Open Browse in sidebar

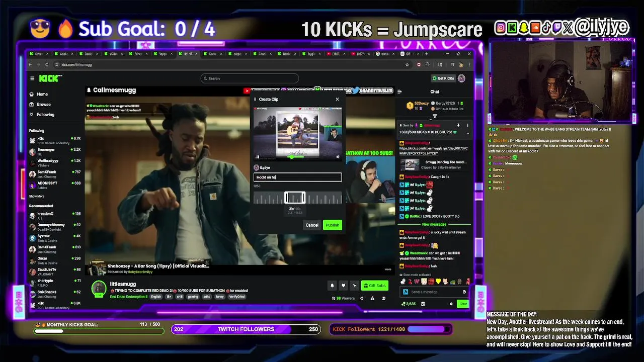(40, 104)
